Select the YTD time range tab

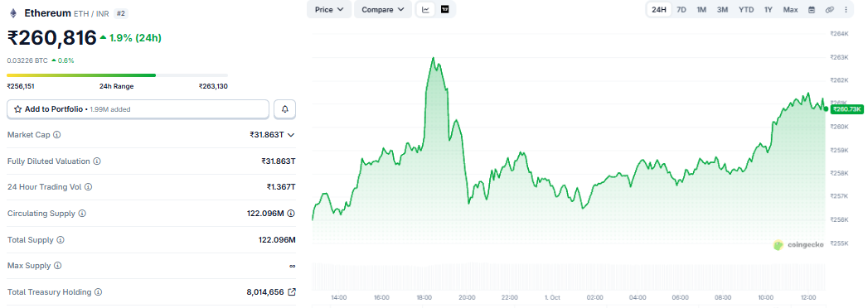click(746, 9)
